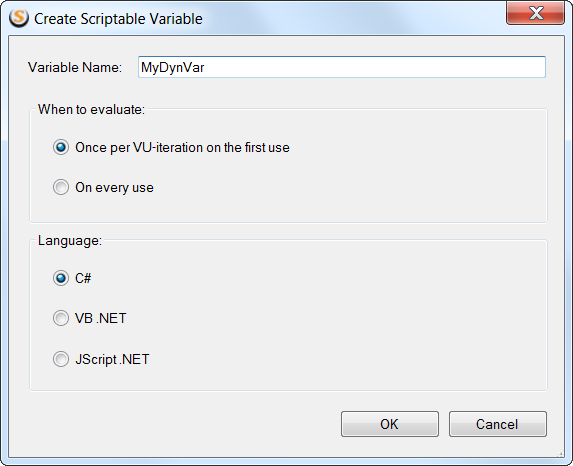Choose the JScript .NET radio circle
The image size is (573, 466).
[x=61, y=359]
